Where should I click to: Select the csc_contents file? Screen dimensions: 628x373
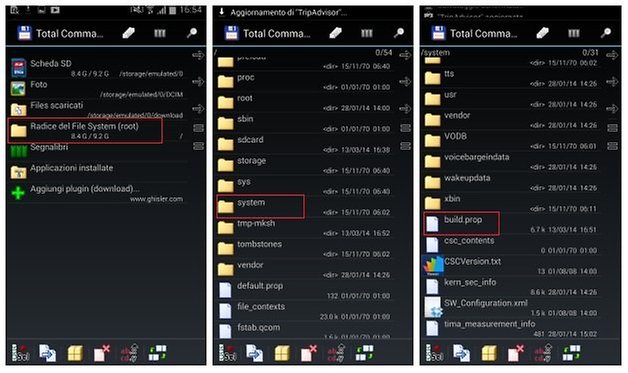(511, 245)
